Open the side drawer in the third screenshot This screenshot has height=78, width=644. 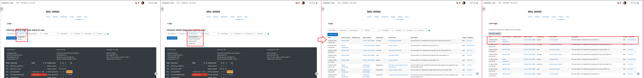(323, 9)
